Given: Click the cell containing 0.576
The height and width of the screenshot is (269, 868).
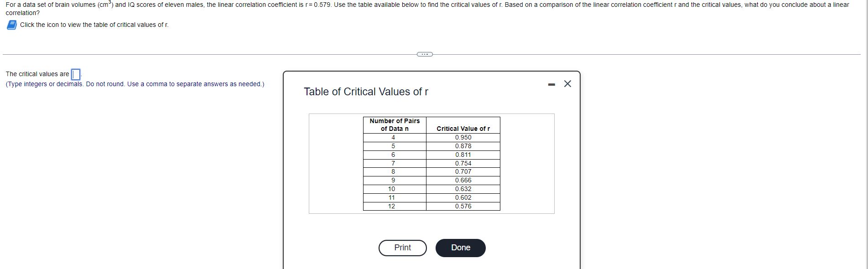Looking at the screenshot, I should click(463, 206).
